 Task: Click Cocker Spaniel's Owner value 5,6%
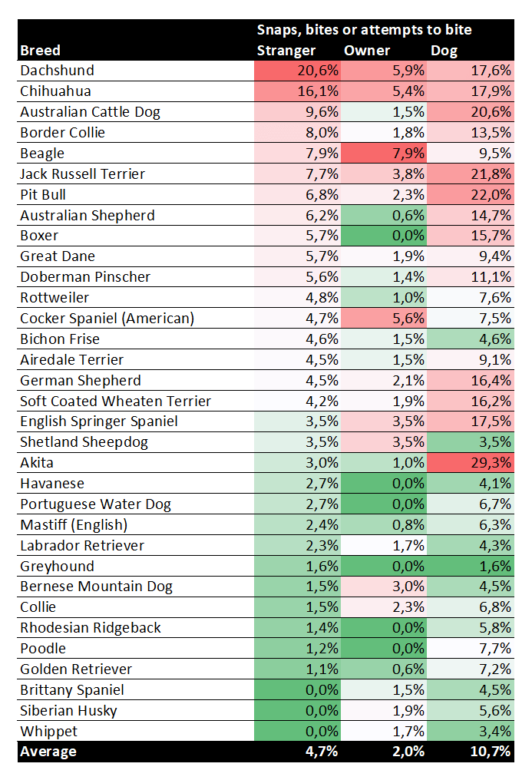(384, 319)
